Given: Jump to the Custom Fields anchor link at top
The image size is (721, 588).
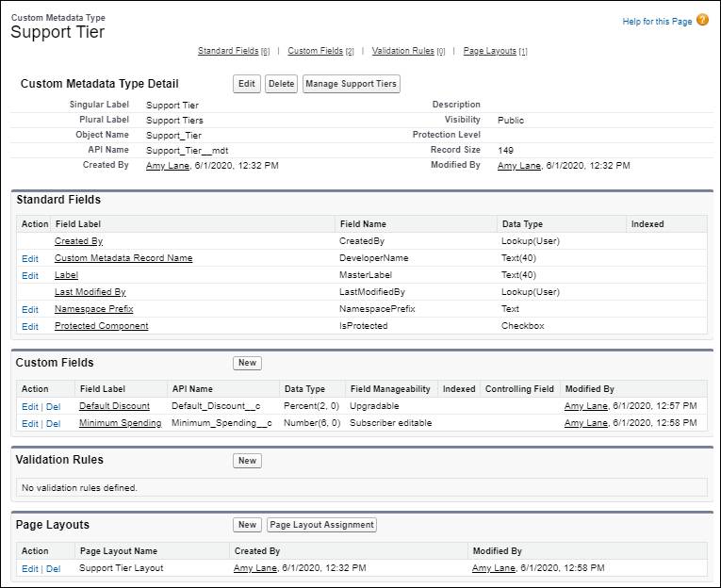Looking at the screenshot, I should coord(315,51).
